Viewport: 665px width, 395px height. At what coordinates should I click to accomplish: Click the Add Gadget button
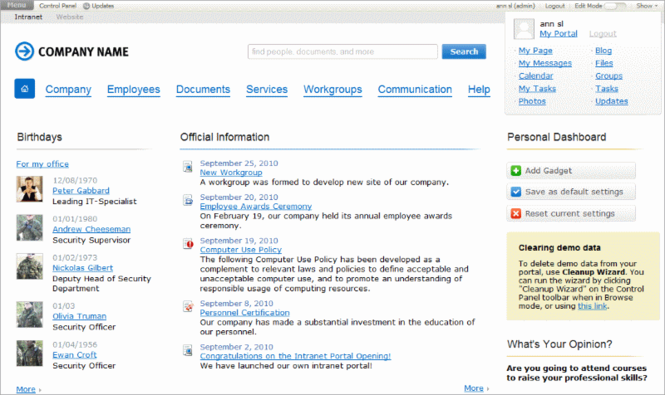[571, 171]
